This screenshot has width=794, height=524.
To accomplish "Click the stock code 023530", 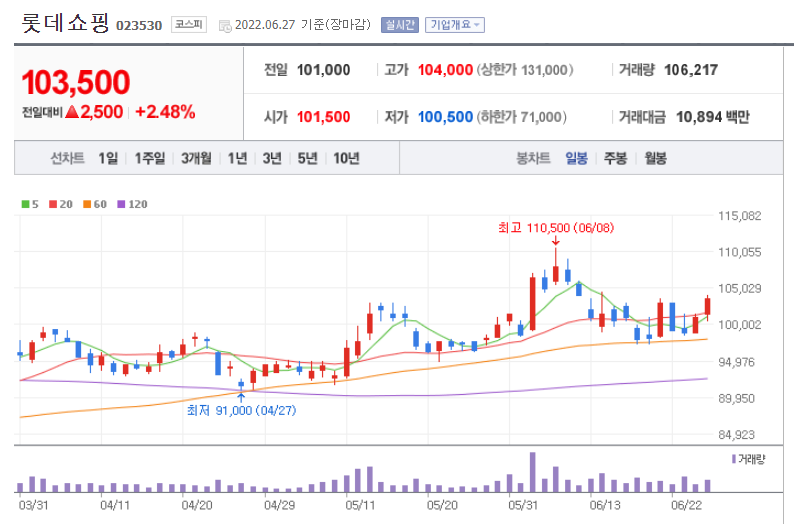I will pyautogui.click(x=139, y=25).
